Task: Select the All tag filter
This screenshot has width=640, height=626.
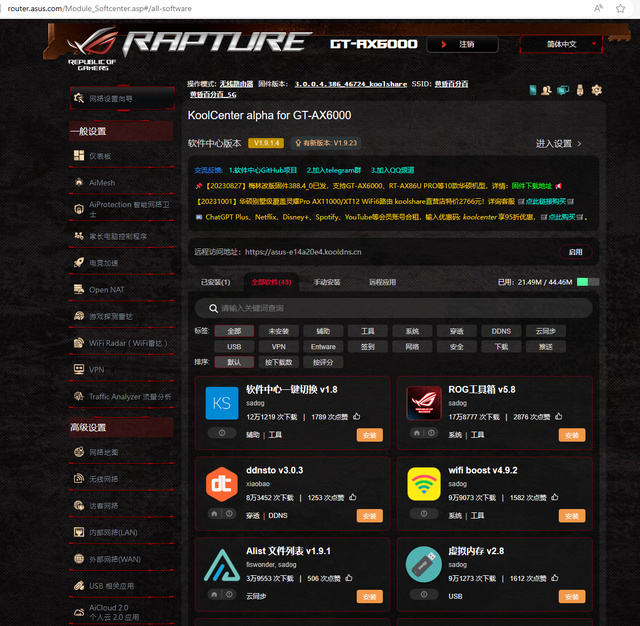Action: [234, 331]
